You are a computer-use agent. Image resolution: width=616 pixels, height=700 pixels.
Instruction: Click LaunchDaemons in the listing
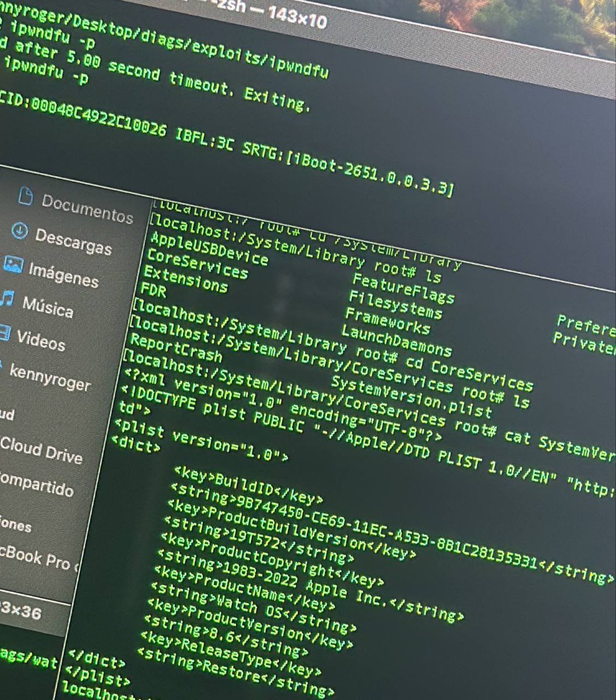(397, 339)
